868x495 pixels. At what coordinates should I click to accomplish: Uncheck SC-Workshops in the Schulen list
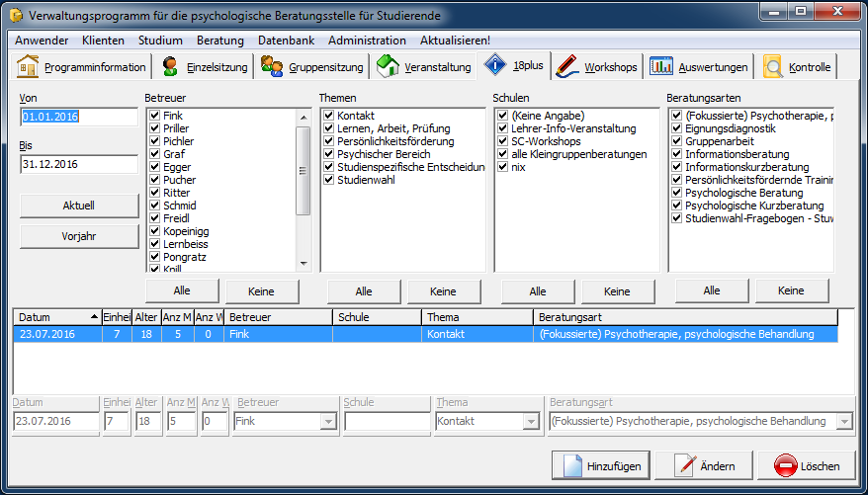502,142
